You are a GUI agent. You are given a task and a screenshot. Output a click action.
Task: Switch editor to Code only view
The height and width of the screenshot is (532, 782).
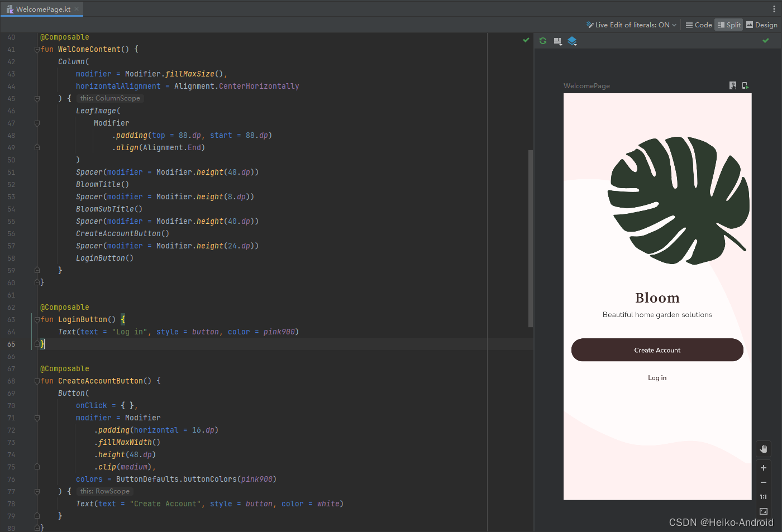699,25
